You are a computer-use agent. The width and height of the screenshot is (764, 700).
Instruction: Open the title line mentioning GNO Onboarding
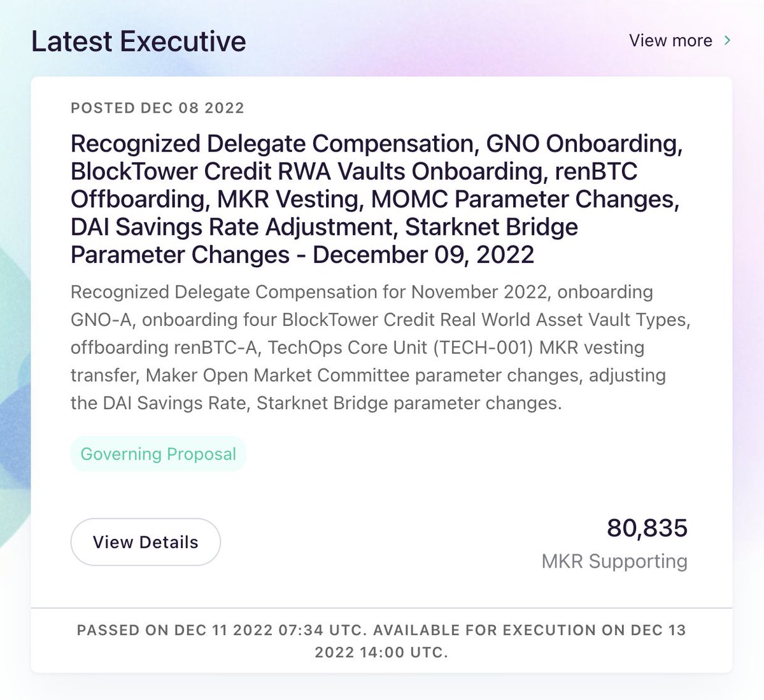(376, 144)
